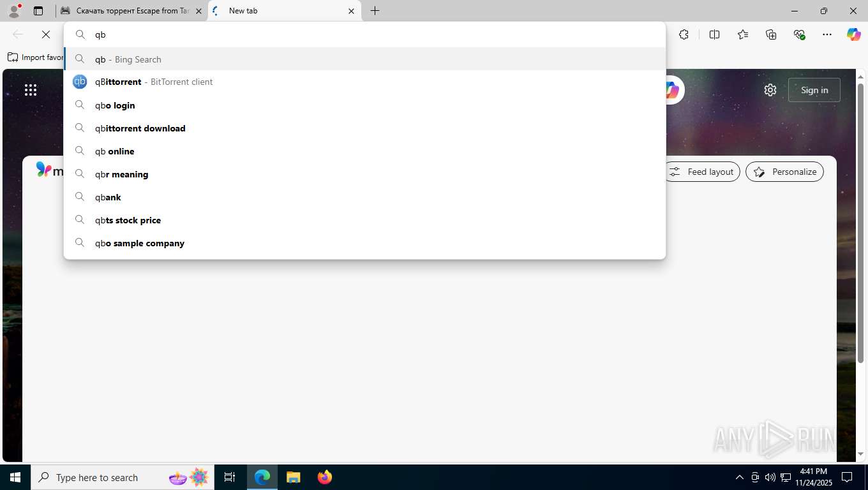Show hidden system tray icons

740,477
